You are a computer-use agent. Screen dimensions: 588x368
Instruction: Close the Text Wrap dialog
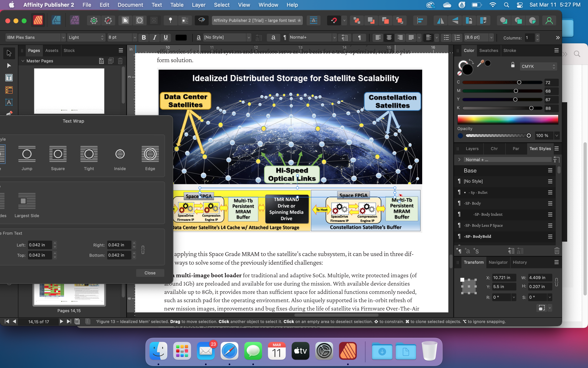click(x=150, y=273)
